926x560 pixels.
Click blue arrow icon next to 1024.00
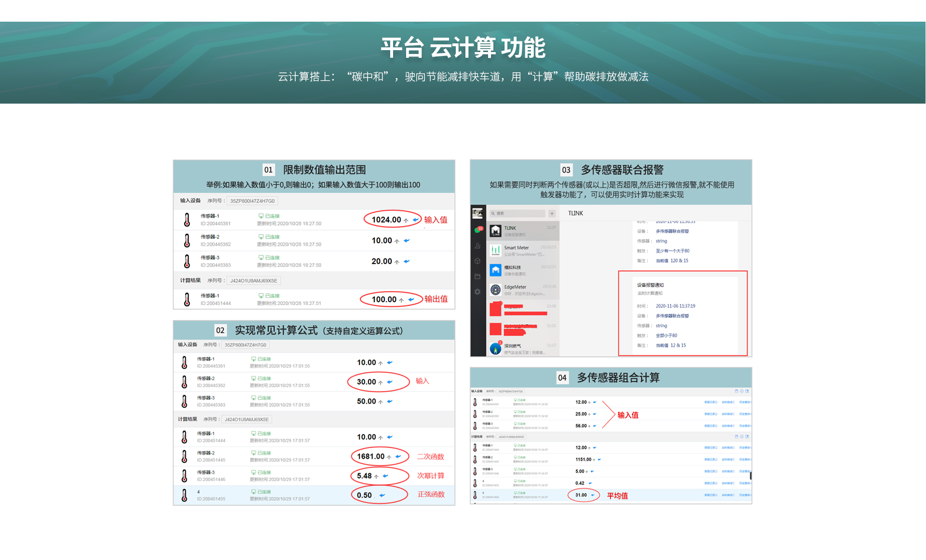pos(416,220)
